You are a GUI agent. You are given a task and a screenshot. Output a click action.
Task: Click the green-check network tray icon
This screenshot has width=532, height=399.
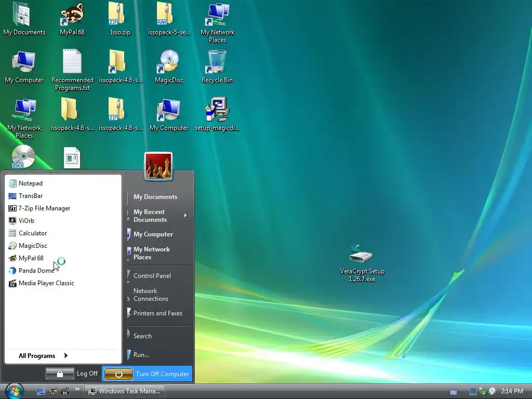(482, 392)
